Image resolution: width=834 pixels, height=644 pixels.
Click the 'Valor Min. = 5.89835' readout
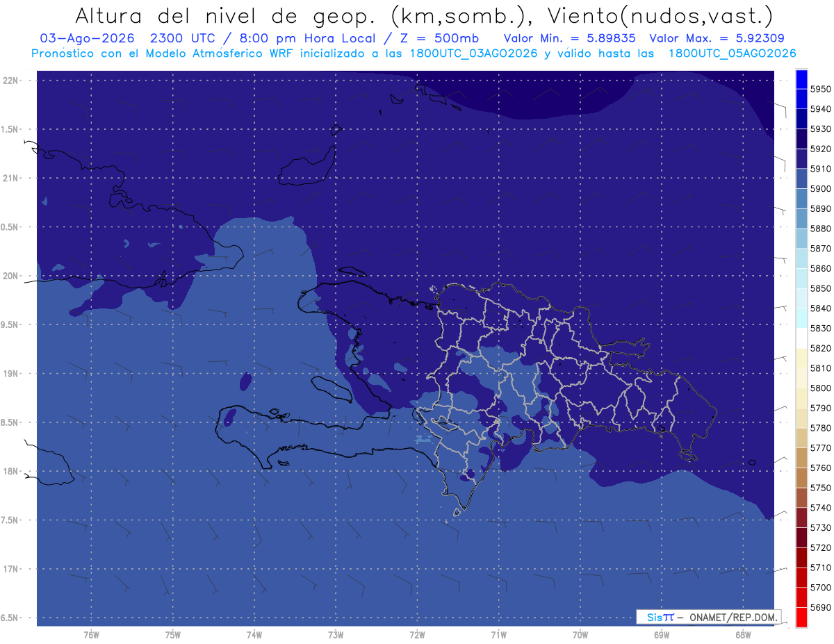click(569, 38)
